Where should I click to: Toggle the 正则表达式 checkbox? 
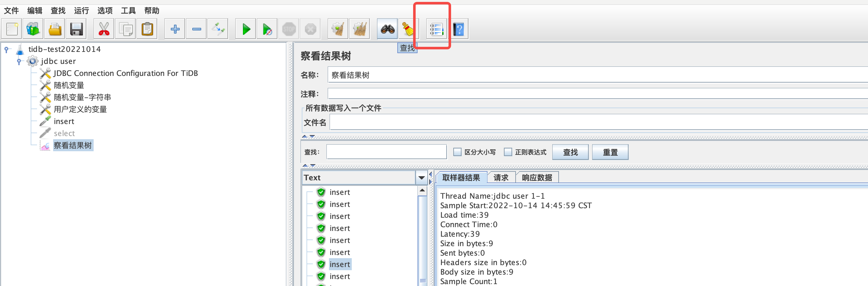coord(508,152)
